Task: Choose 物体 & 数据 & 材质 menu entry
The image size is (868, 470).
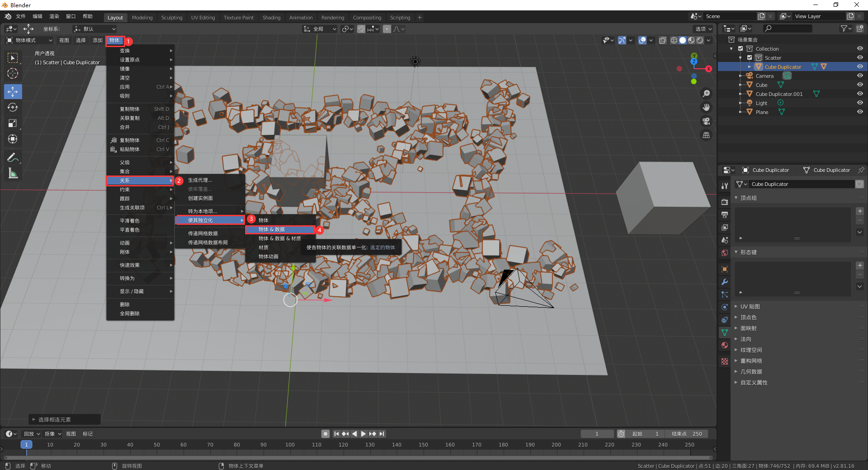Action: coord(279,238)
